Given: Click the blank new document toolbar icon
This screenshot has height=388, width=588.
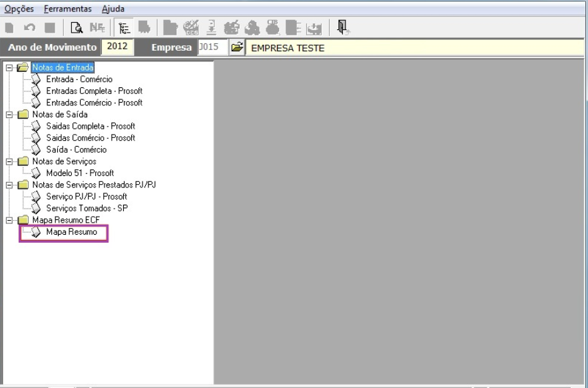Looking at the screenshot, I should [9, 27].
